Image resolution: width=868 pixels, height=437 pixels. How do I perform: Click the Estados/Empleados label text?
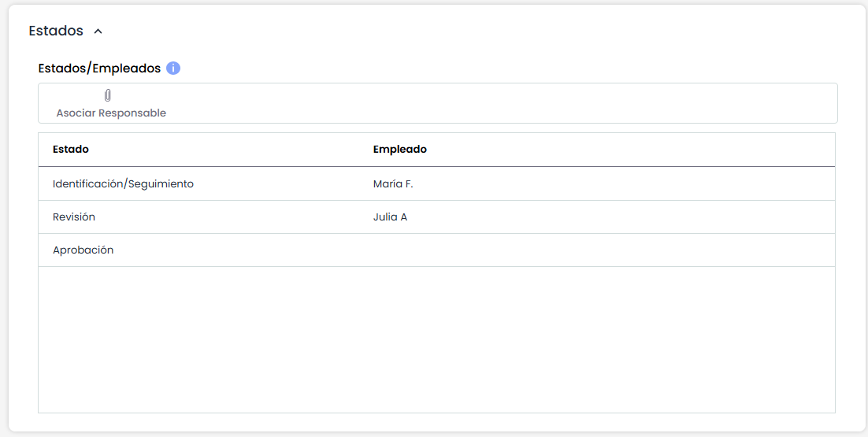(99, 69)
